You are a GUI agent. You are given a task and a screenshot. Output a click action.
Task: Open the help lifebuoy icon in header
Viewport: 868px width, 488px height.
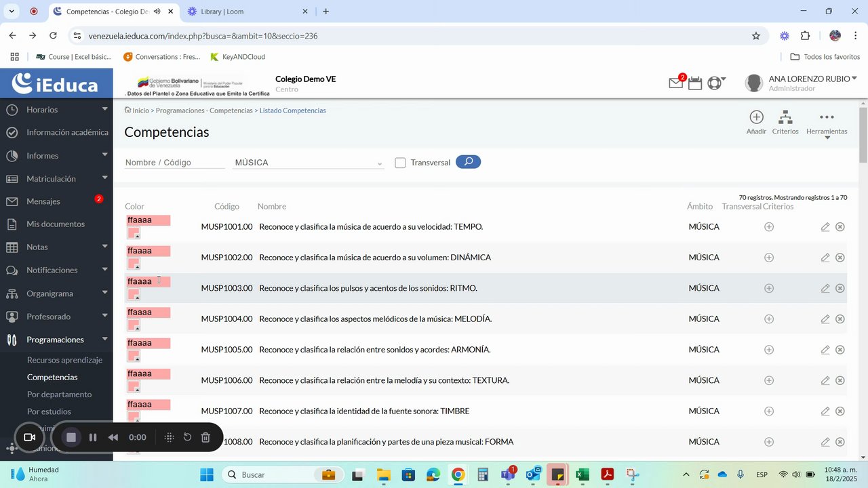point(714,83)
